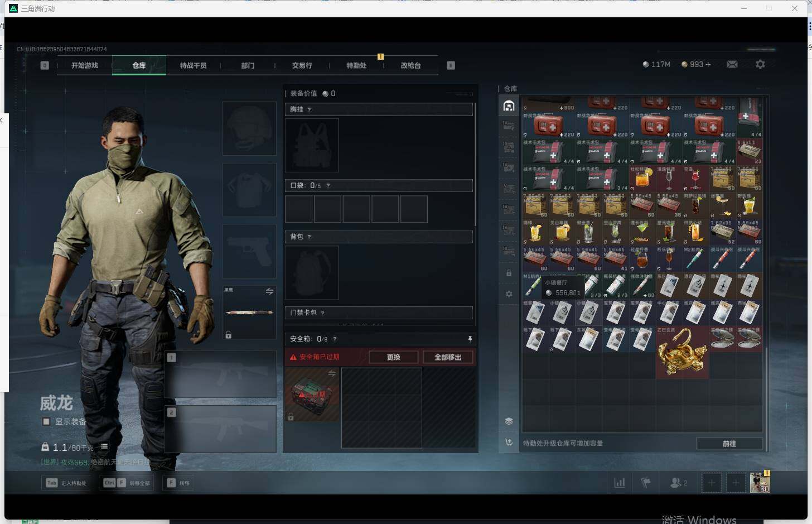Viewport: 812px width, 524px height.
Task: Open the statistics bar chart icon
Action: [619, 483]
